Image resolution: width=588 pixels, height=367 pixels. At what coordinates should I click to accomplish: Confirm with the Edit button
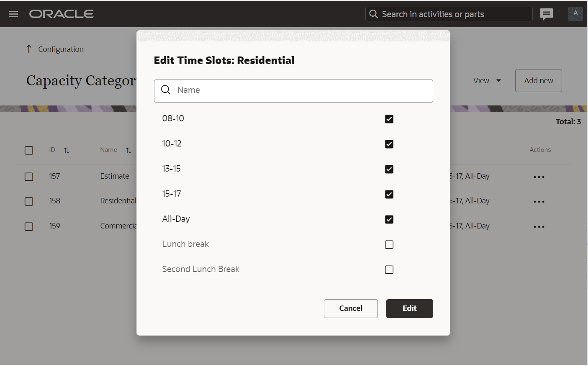coord(409,308)
